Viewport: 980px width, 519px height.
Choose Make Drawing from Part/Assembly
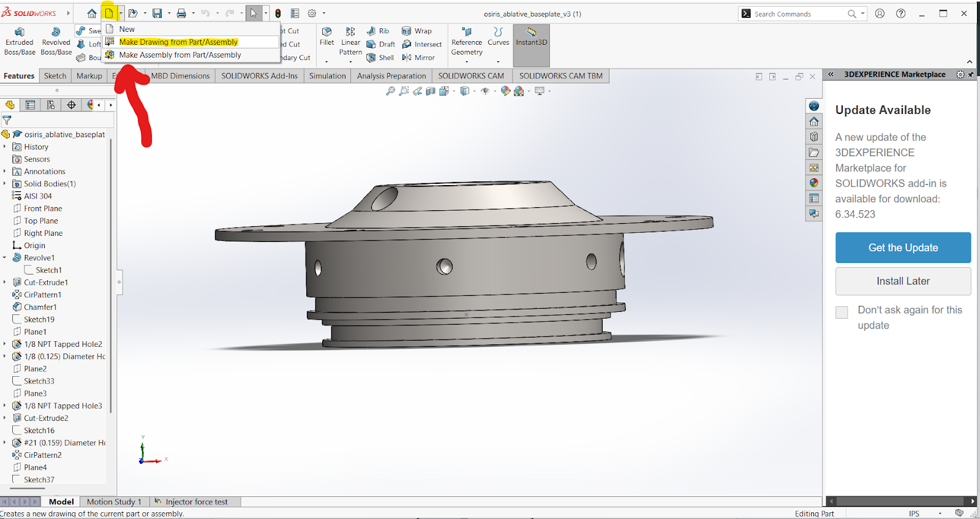pyautogui.click(x=178, y=42)
